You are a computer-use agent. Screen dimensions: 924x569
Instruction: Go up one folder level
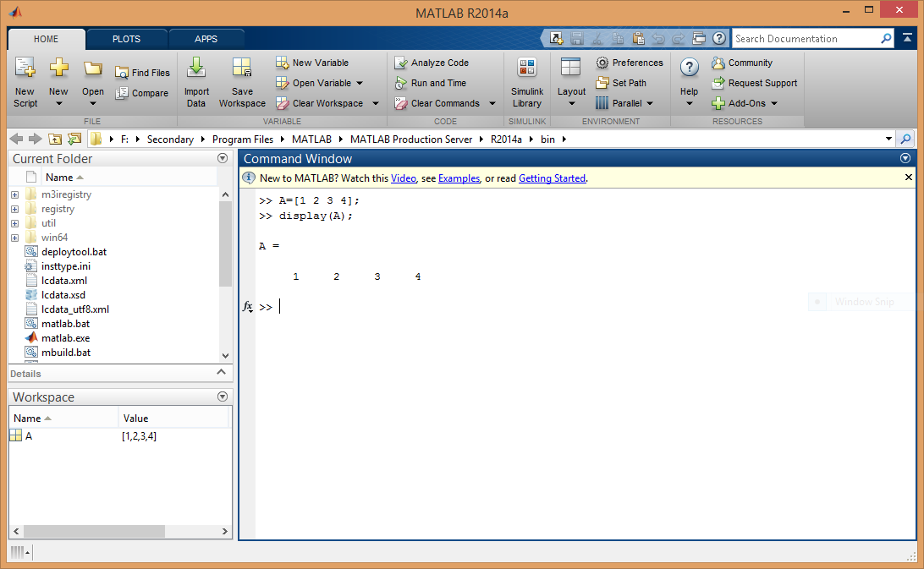[x=55, y=139]
